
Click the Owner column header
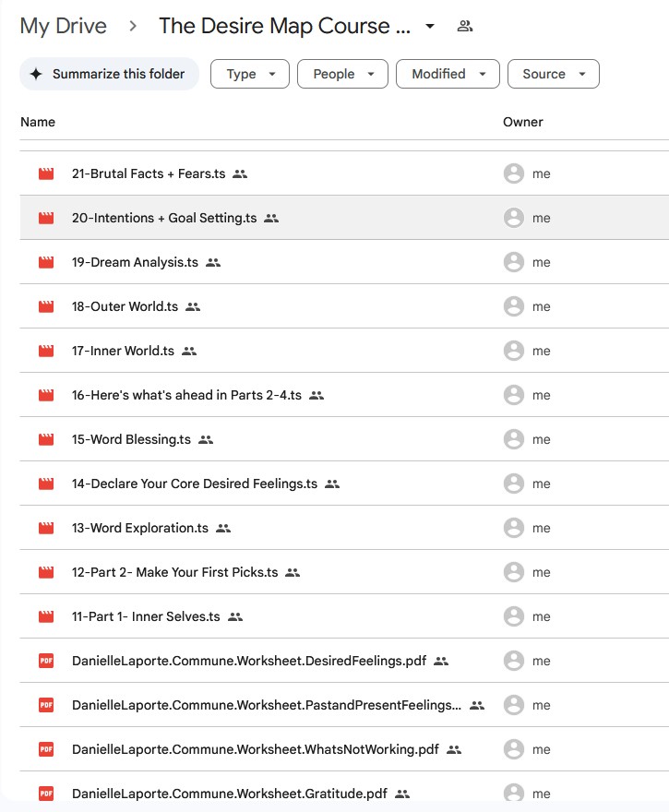pyautogui.click(x=522, y=122)
